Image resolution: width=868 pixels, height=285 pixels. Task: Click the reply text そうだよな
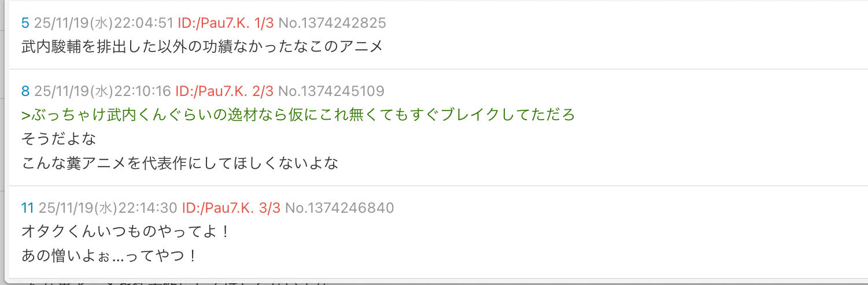click(58, 139)
